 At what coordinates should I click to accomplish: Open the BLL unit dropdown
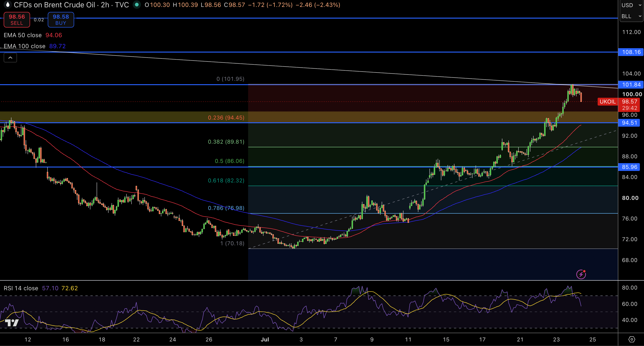[632, 16]
